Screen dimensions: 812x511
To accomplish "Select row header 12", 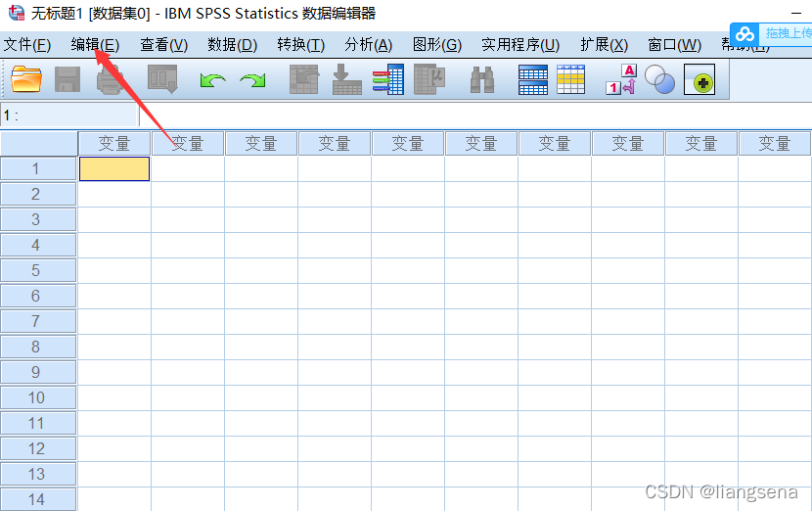I will tap(38, 448).
